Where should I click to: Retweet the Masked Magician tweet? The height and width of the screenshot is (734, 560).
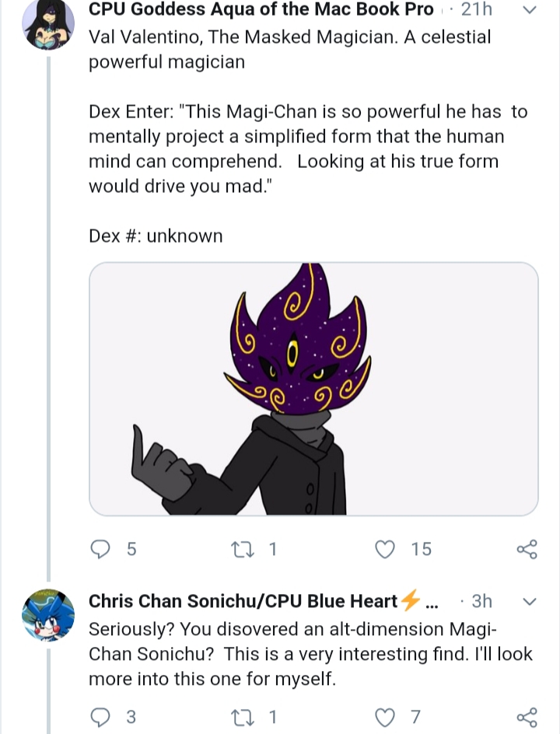pyautogui.click(x=243, y=549)
